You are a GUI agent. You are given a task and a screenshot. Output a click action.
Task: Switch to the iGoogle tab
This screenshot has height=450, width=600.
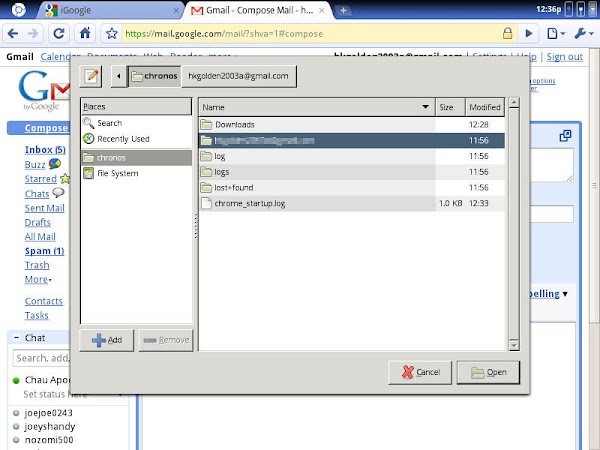(x=109, y=10)
